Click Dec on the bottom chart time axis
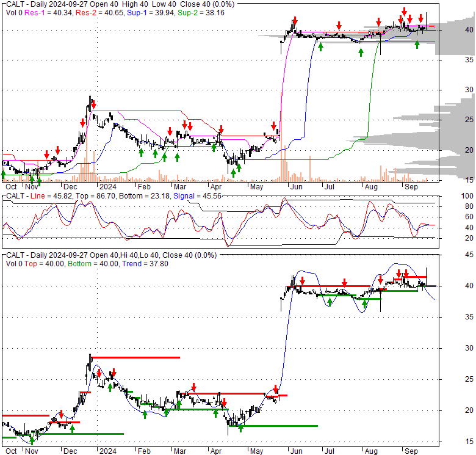The image size is (476, 455). pyautogui.click(x=70, y=451)
